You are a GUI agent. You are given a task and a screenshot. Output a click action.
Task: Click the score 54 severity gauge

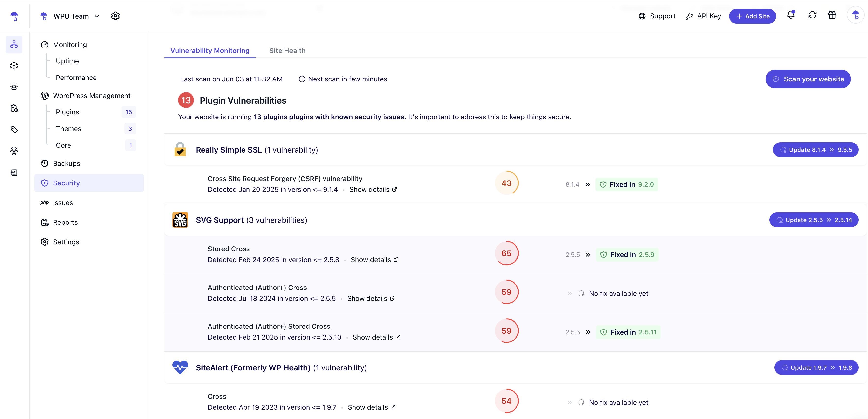point(506,401)
